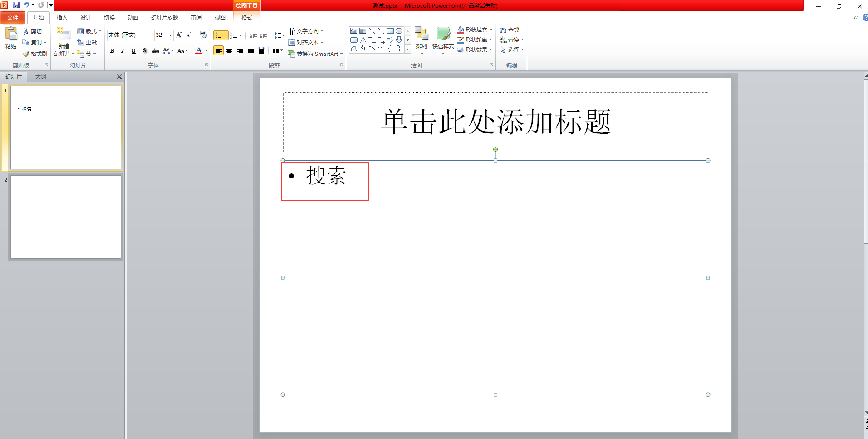Image resolution: width=868 pixels, height=439 pixels.
Task: Switch to the Design (设计) tab
Action: coord(85,17)
